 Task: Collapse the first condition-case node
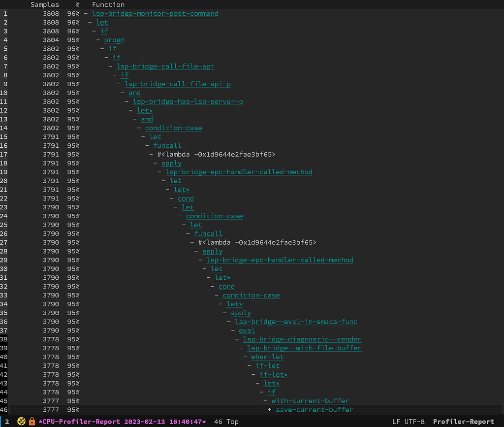138,128
